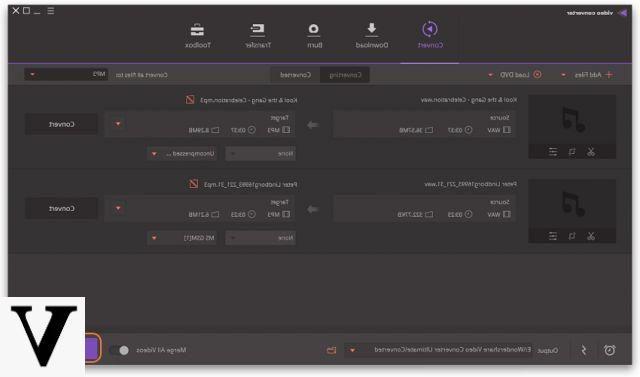Open the Convert section in top navigation
The height and width of the screenshot is (377, 640).
pyautogui.click(x=430, y=35)
